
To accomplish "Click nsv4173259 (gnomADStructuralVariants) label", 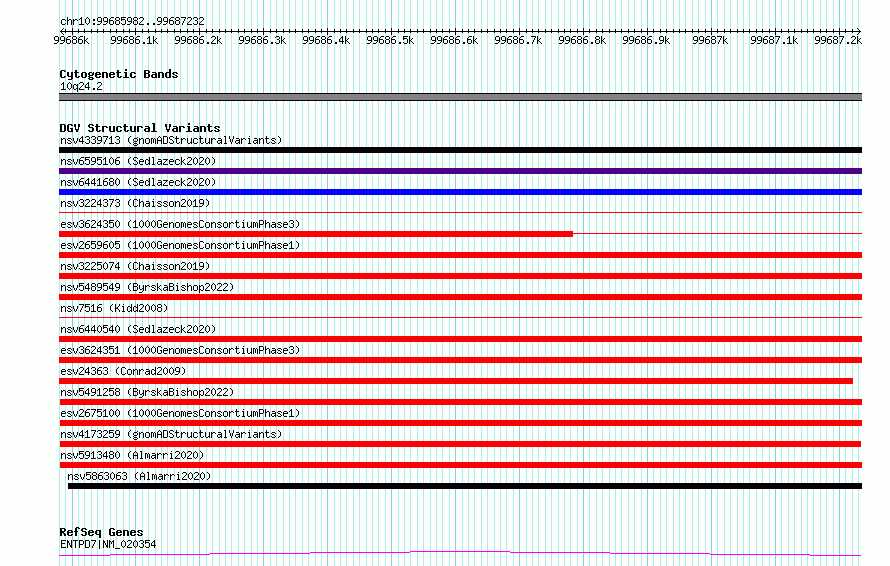I will pos(171,434).
